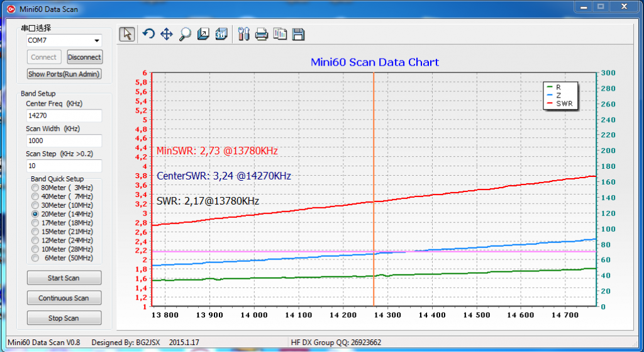Open the chart editor tools icon
The image size is (644, 352).
243,34
